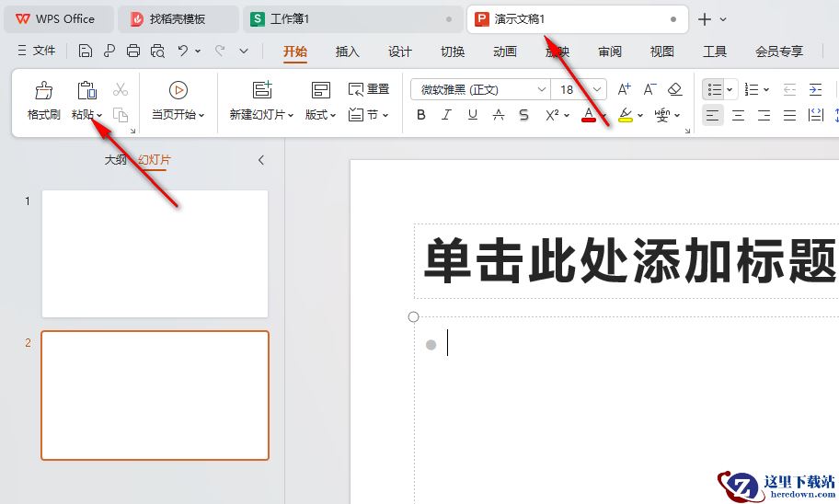Click the Cut scissors icon

pyautogui.click(x=121, y=89)
